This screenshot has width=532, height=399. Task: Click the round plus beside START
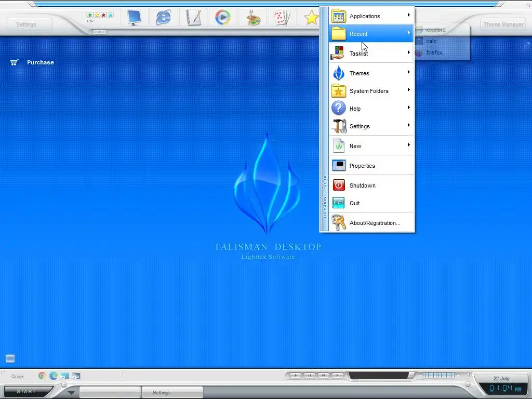coord(64,384)
